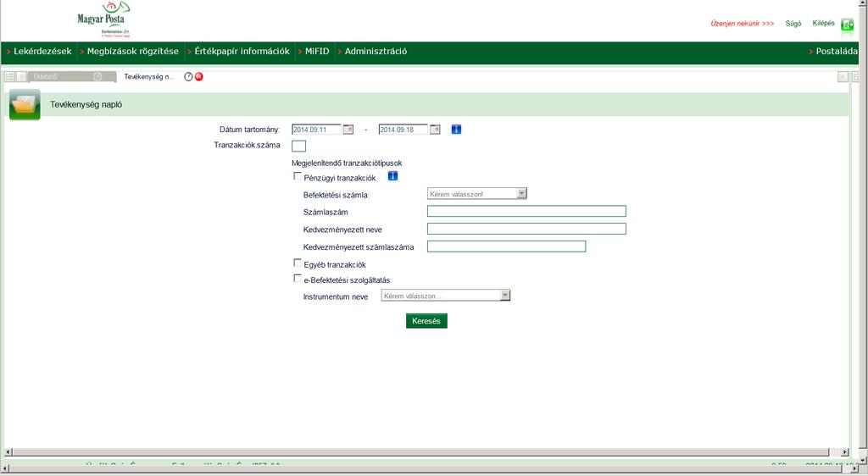Click the Tevékenység napló folder icon
The height and width of the screenshot is (476, 868).
[25, 104]
